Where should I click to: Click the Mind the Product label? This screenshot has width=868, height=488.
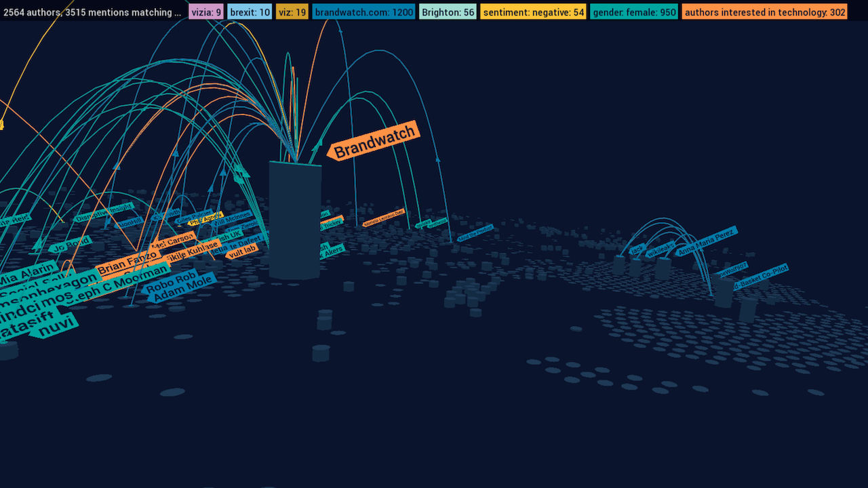click(475, 232)
